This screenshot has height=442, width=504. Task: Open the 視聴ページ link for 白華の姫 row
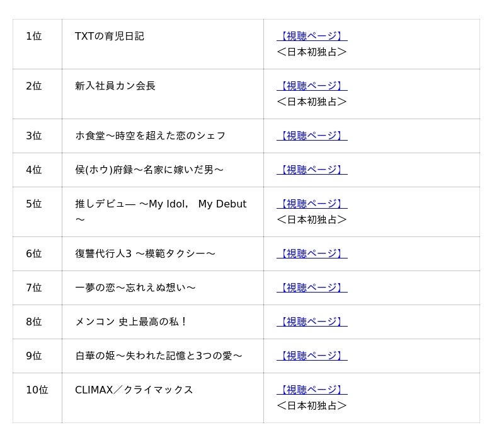(x=312, y=356)
